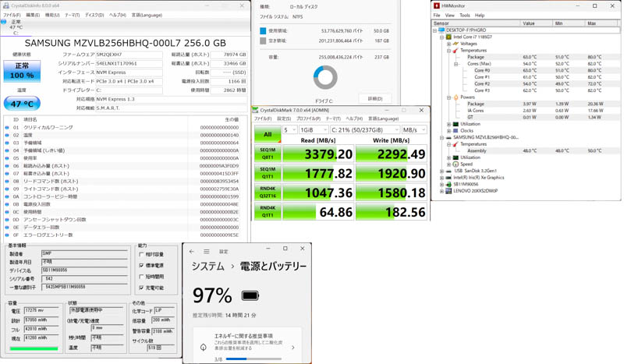The height and width of the screenshot is (364, 624).
Task: Run all benchmarks with the All button
Action: click(267, 135)
